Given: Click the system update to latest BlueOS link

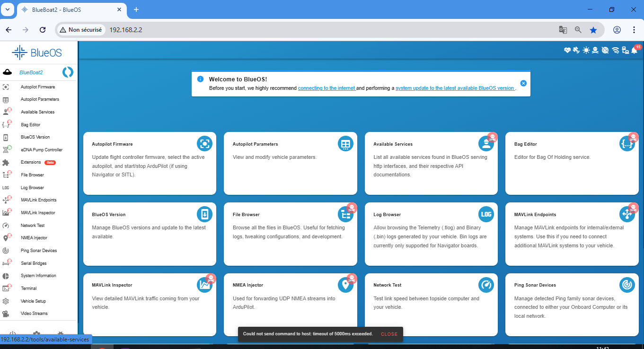Looking at the screenshot, I should (x=455, y=88).
